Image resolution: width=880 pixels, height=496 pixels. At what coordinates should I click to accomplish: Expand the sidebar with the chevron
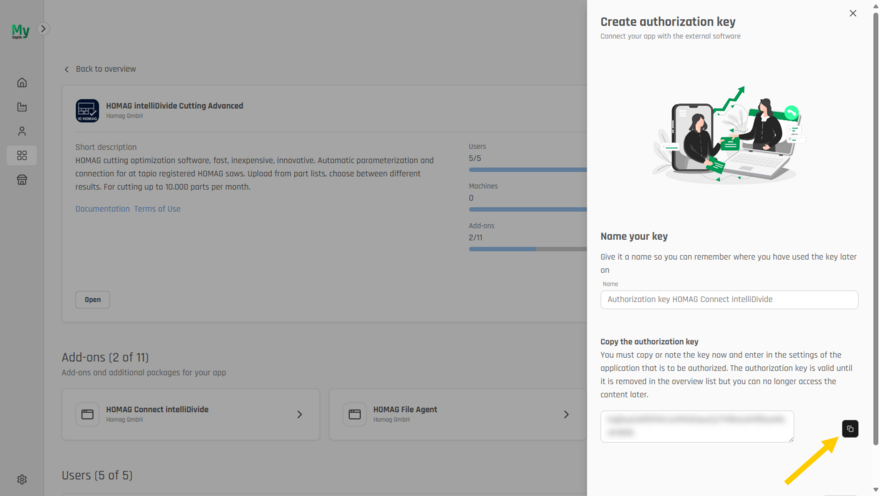click(x=43, y=29)
